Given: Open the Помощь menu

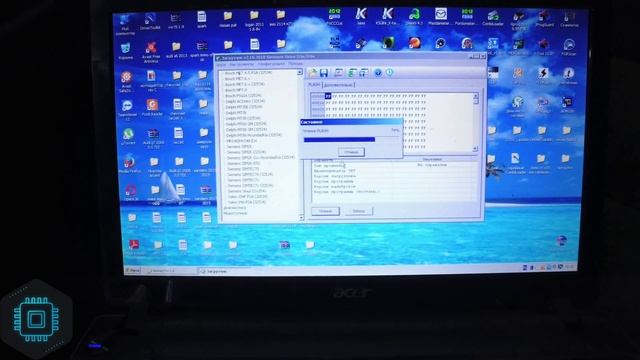Looking at the screenshot, I should click(295, 64).
